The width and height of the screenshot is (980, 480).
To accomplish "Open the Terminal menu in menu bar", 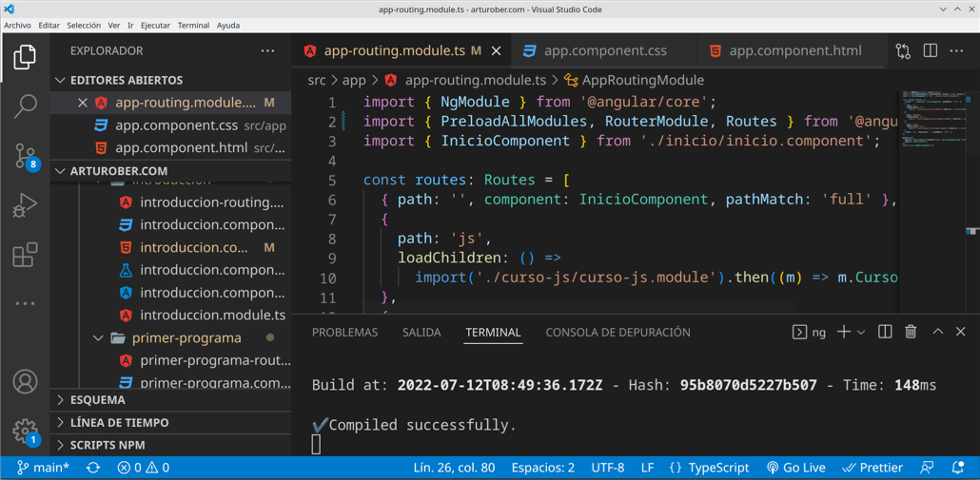I will pos(193,26).
